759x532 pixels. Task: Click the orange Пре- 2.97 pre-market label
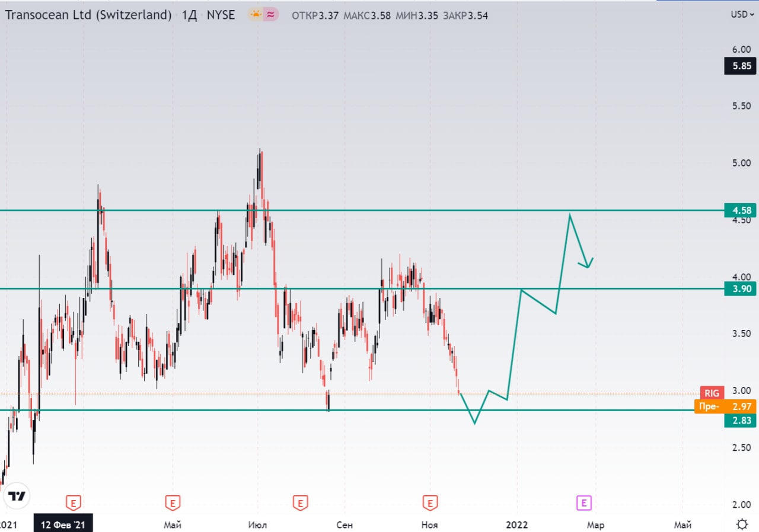point(725,406)
